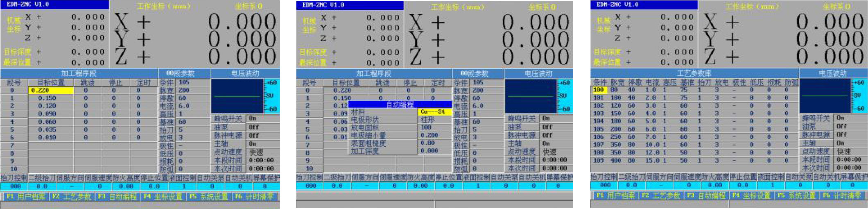The image size is (868, 209).
Task: Select segment 3 target 0.090, left screen
Action: 51,114
